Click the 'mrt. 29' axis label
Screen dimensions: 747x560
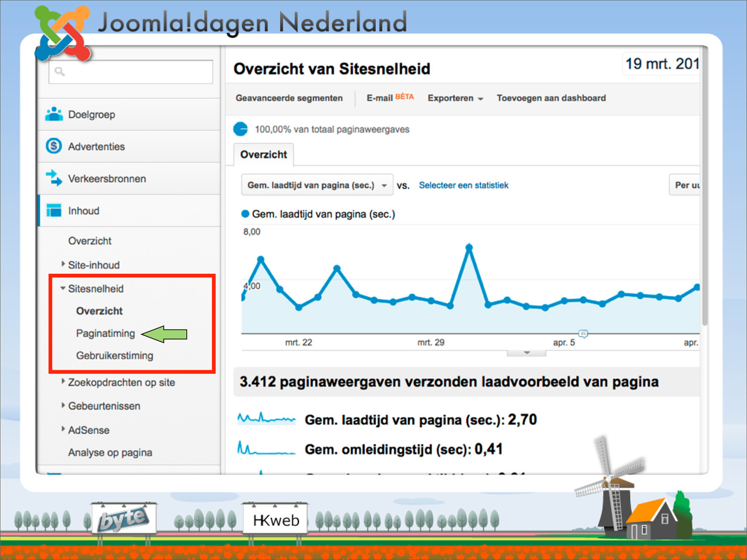pyautogui.click(x=431, y=343)
